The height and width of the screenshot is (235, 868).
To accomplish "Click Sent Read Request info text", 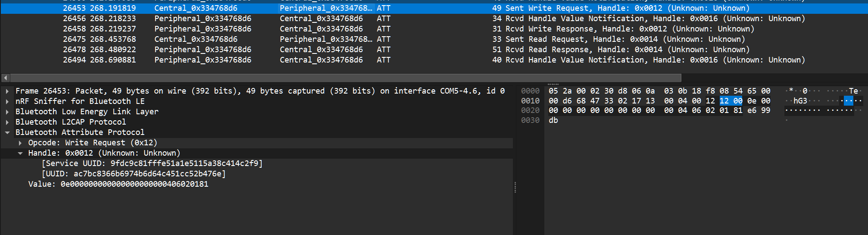I will [x=625, y=39].
